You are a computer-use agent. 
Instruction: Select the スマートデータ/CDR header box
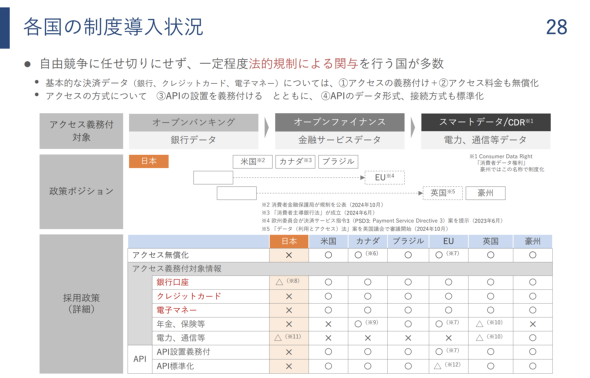(486, 122)
